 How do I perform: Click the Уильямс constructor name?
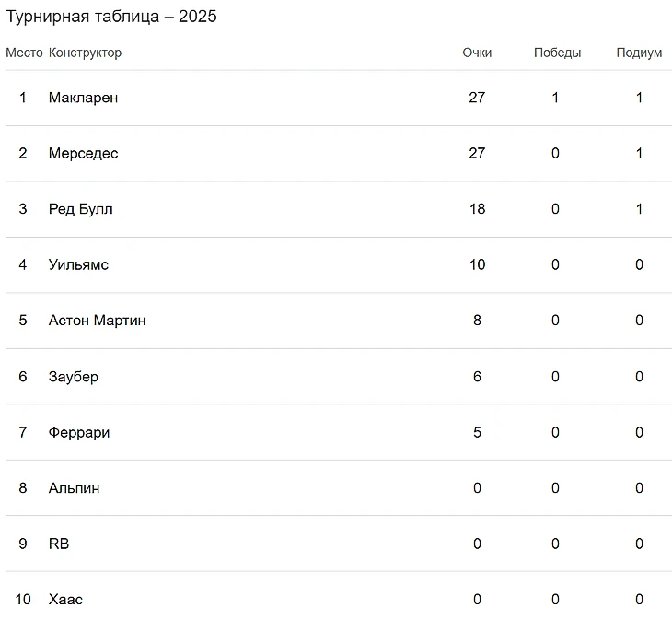pyautogui.click(x=78, y=265)
